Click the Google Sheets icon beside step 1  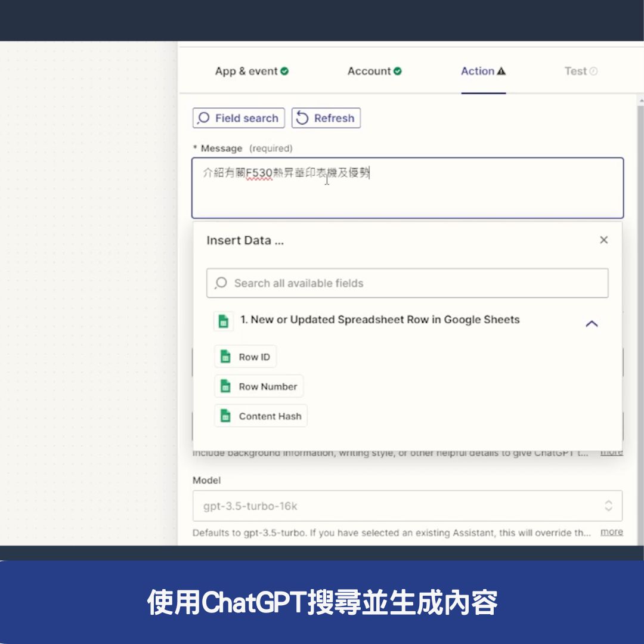[223, 320]
